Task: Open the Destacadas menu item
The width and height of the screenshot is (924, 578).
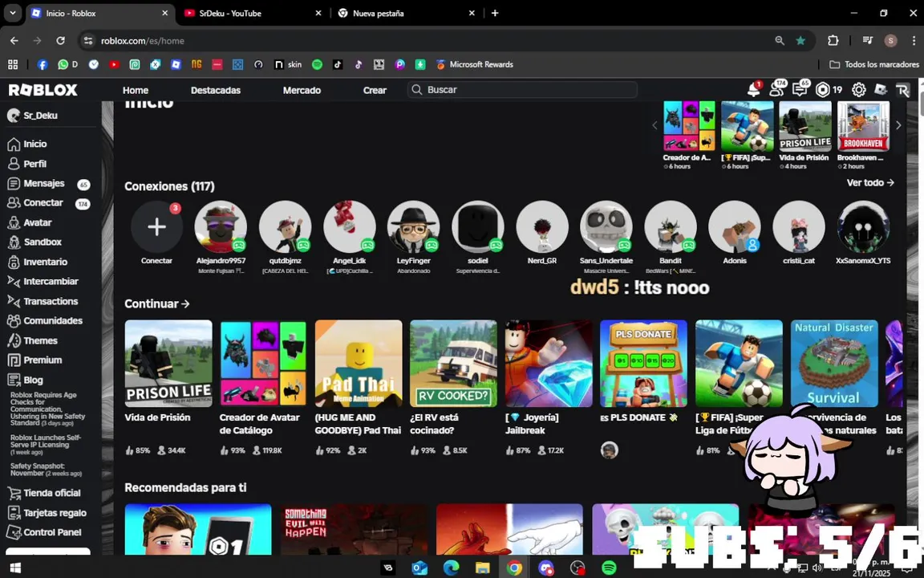Action: pos(216,90)
